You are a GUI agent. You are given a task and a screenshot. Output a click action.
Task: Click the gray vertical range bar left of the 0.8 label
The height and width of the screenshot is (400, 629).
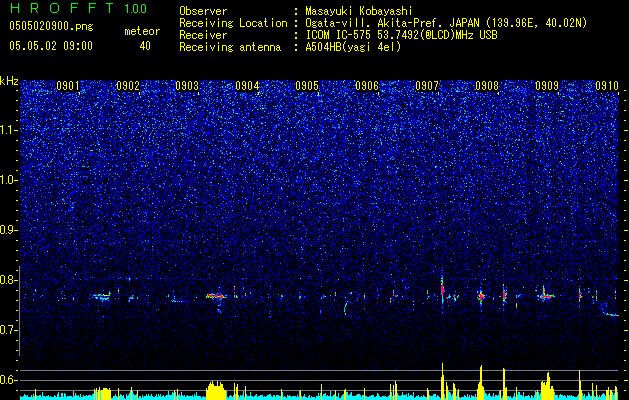coord(20,311)
